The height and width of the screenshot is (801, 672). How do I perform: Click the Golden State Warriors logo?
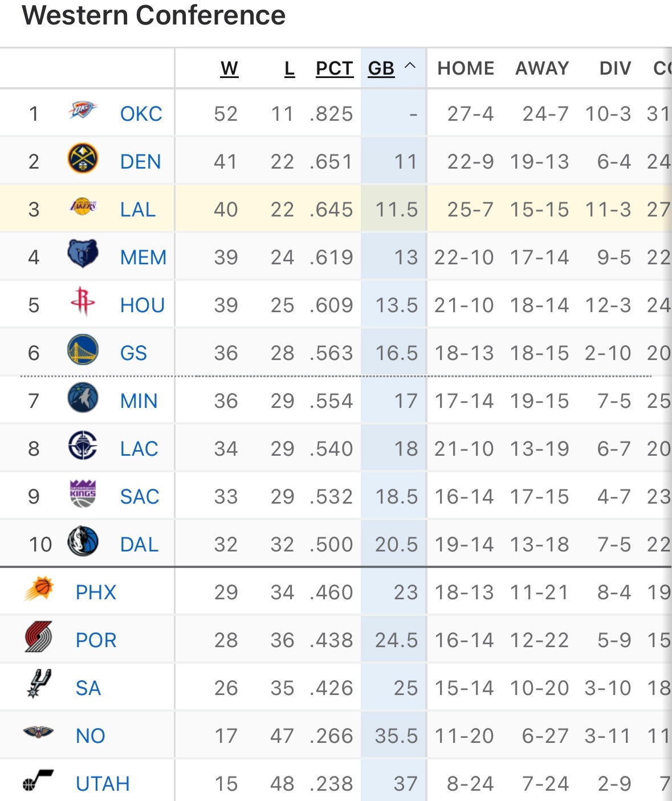click(x=83, y=350)
